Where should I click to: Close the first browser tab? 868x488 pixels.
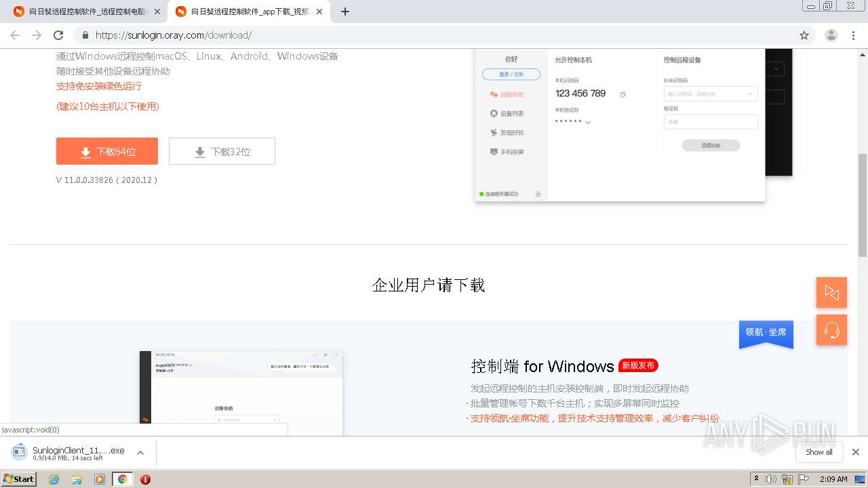click(x=157, y=12)
